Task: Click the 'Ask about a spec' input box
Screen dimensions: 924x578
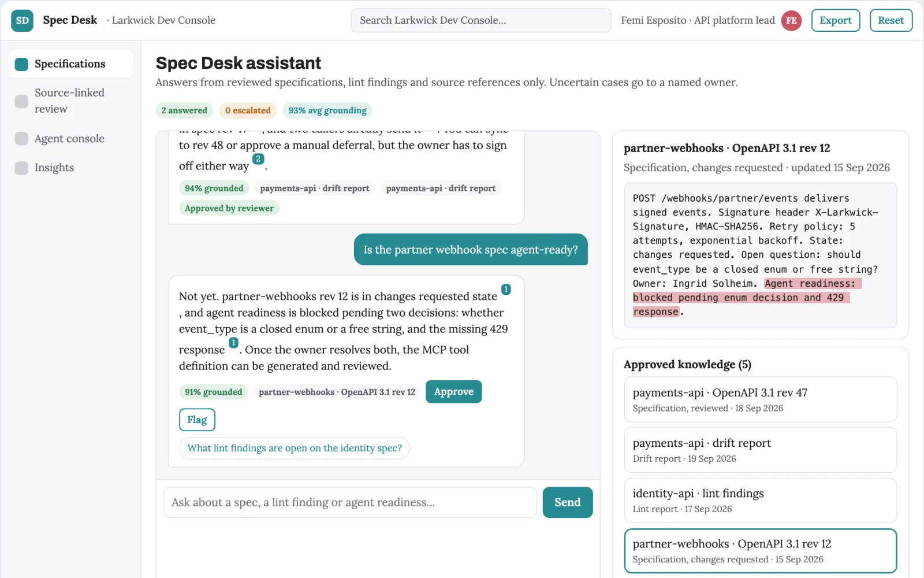Action: click(x=350, y=502)
